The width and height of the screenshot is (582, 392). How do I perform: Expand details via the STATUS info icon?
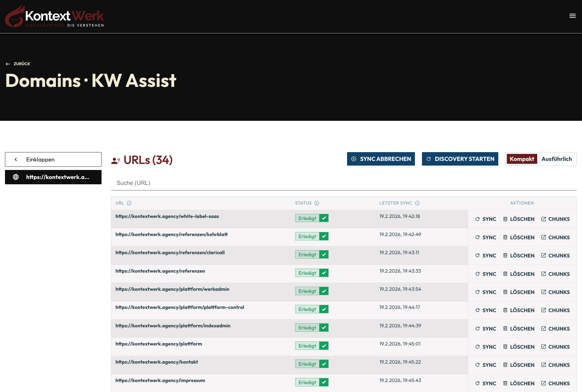pyautogui.click(x=317, y=203)
